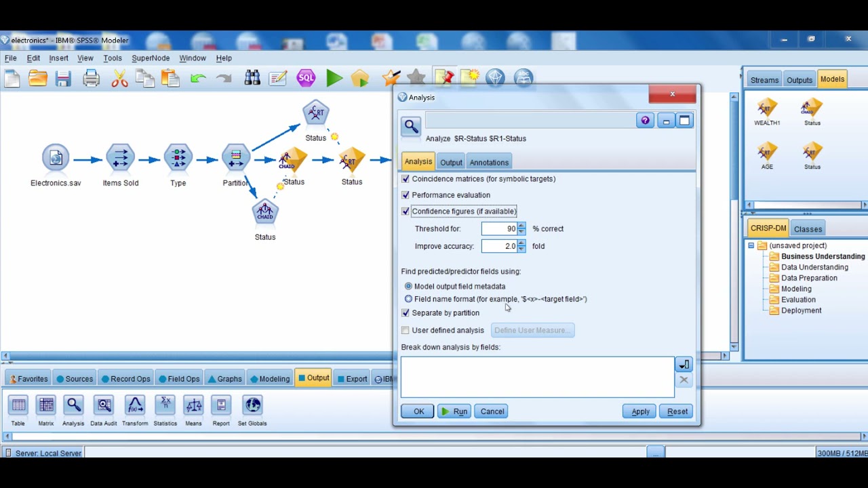Click the Improve accuracy fold input field
Image resolution: width=868 pixels, height=488 pixels.
point(499,247)
